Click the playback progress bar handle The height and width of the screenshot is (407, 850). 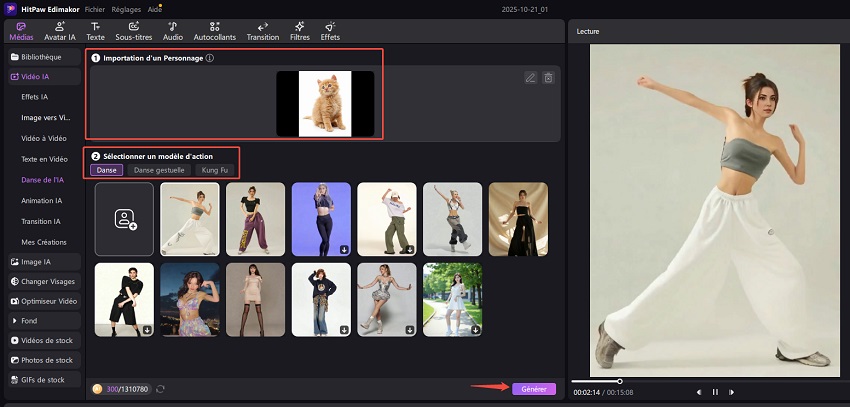pyautogui.click(x=620, y=381)
